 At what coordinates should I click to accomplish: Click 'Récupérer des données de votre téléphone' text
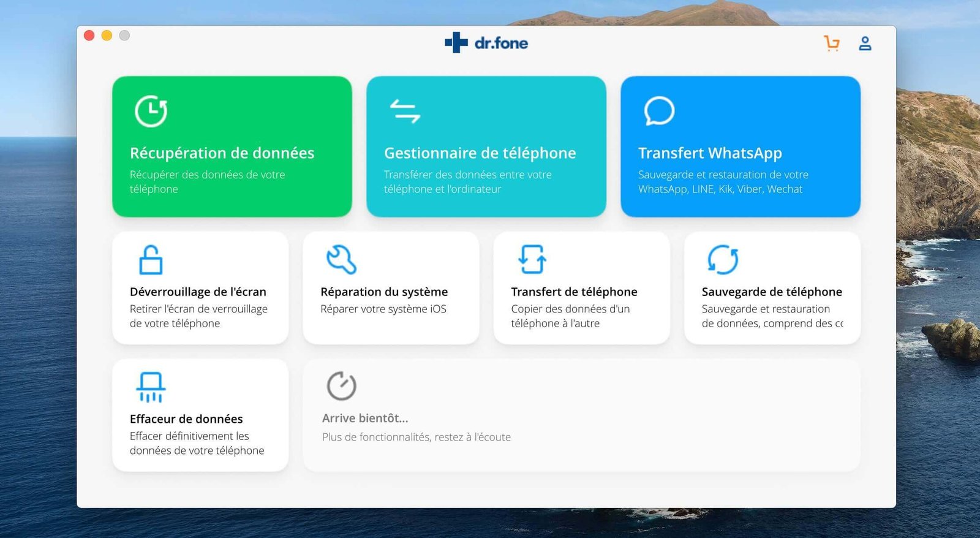click(x=207, y=182)
